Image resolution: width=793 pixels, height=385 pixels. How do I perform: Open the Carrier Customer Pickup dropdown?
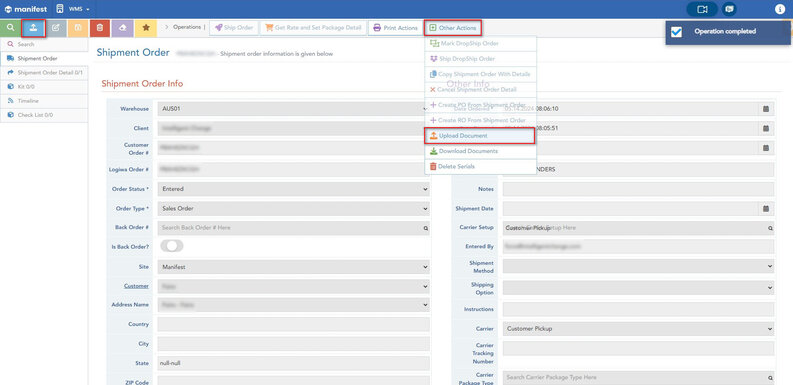tap(638, 329)
